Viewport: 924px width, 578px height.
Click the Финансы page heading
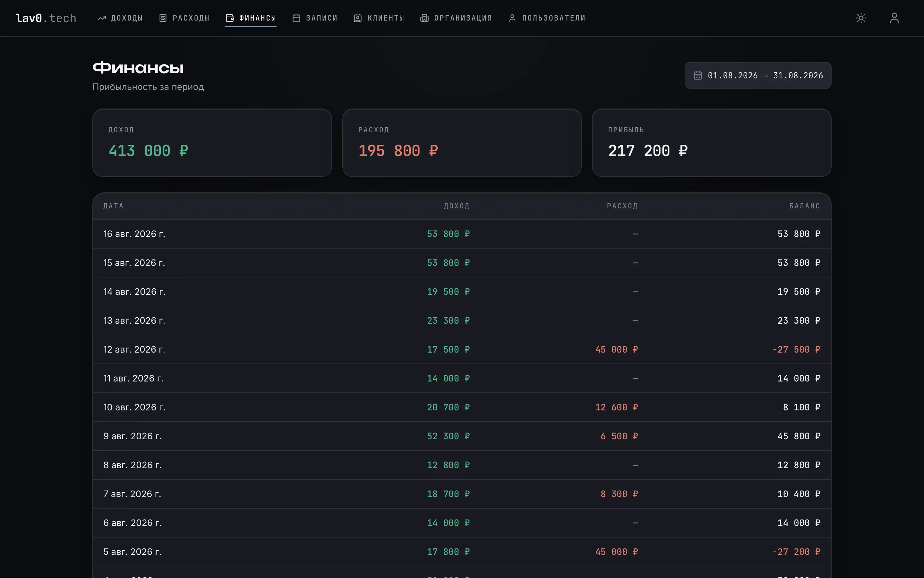click(x=138, y=68)
